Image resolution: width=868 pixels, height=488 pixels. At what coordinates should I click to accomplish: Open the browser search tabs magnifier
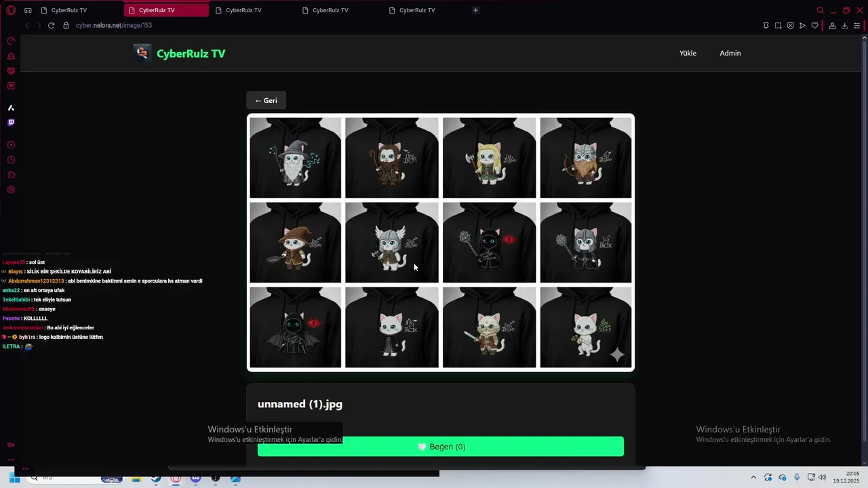coord(821,10)
